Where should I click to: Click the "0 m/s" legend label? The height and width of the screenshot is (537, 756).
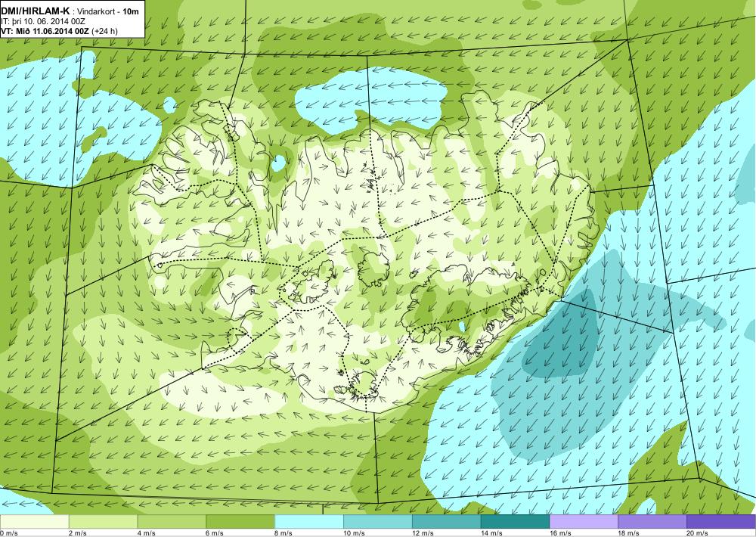click(9, 533)
